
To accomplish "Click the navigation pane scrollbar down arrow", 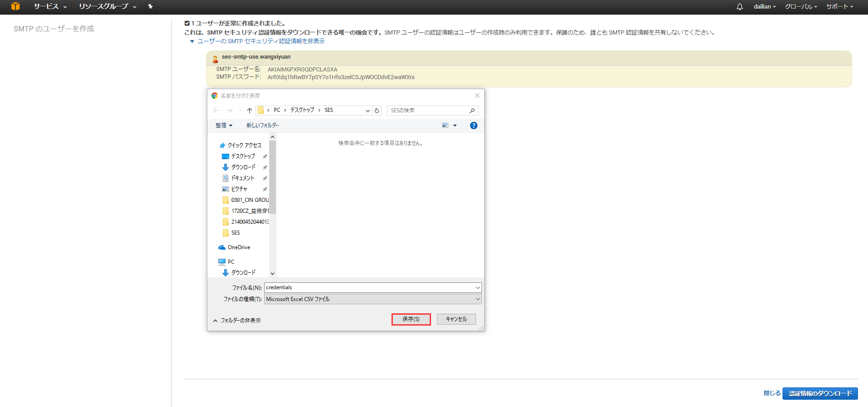I will click(272, 273).
